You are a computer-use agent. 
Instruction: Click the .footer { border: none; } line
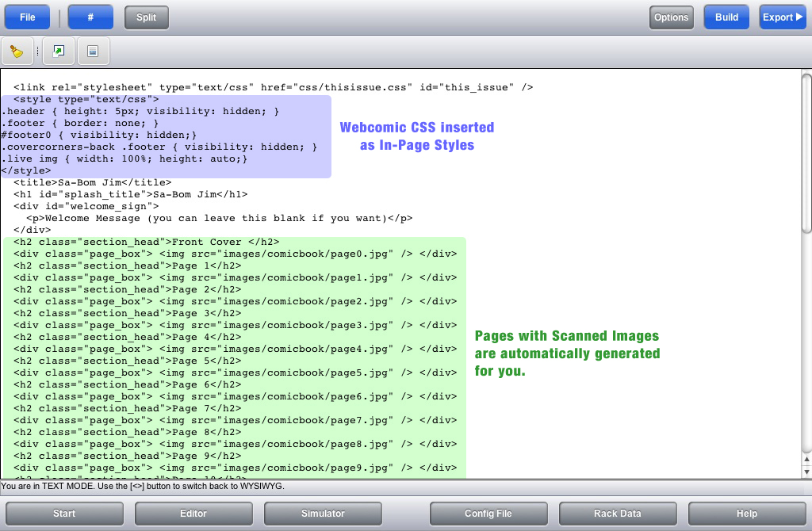pos(80,123)
